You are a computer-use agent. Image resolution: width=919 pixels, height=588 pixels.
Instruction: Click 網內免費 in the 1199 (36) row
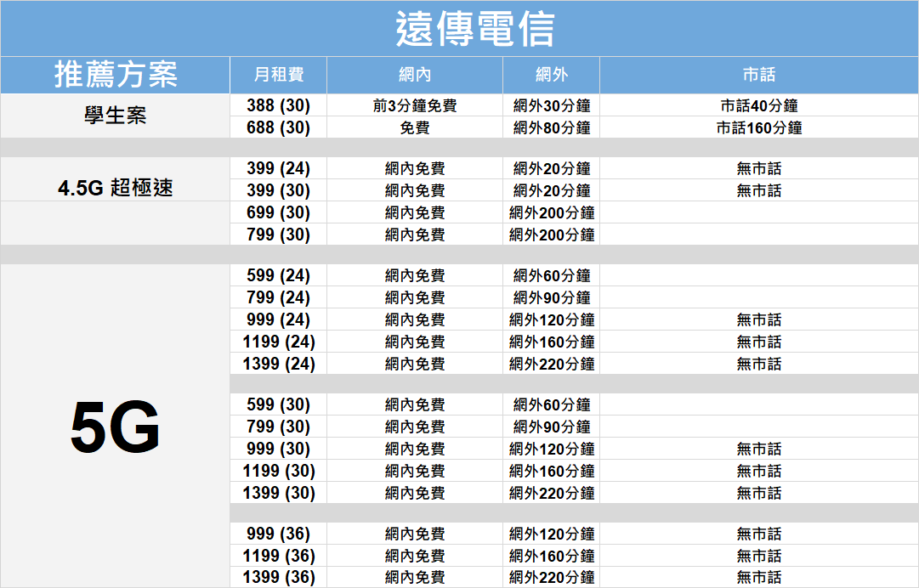pos(415,556)
